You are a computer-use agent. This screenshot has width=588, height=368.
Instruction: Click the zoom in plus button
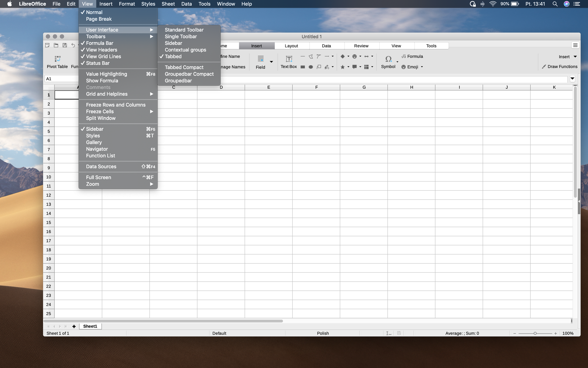(556, 333)
